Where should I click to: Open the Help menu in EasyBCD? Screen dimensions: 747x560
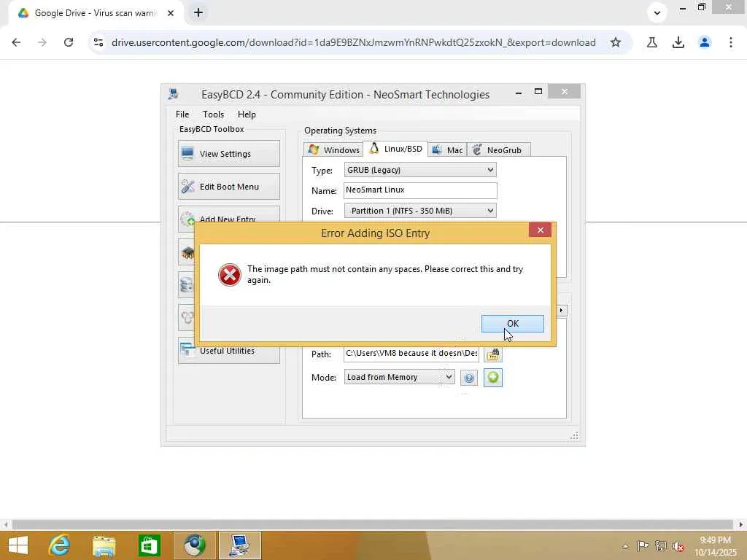coord(247,114)
